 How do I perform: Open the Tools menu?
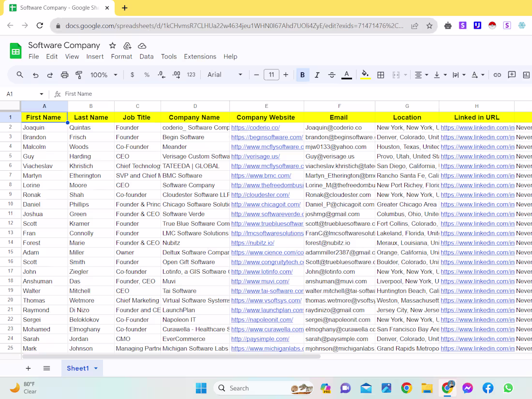click(169, 56)
